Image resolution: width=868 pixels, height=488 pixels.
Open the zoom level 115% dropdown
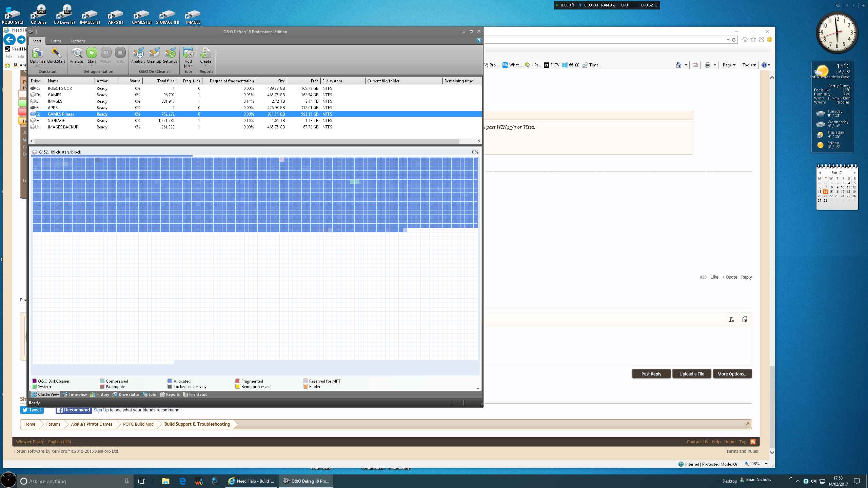(x=766, y=464)
